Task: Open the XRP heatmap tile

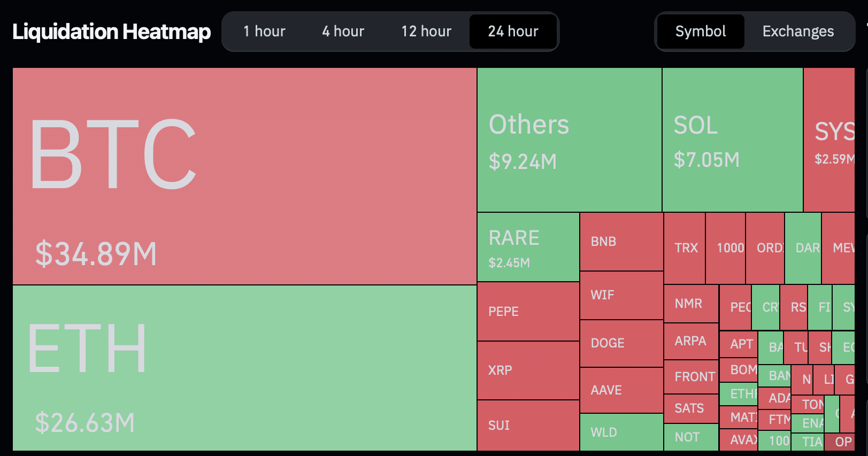Action: [x=528, y=370]
